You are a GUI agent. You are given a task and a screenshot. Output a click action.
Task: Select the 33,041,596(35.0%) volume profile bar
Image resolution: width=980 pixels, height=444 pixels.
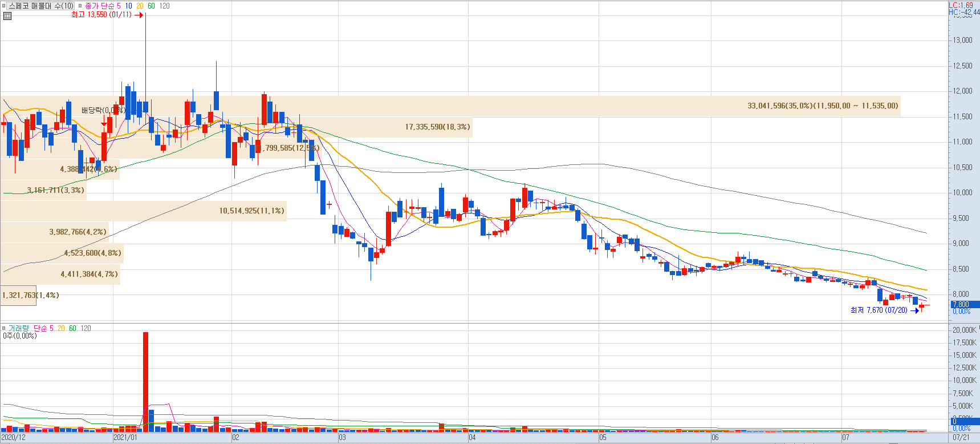(450, 106)
